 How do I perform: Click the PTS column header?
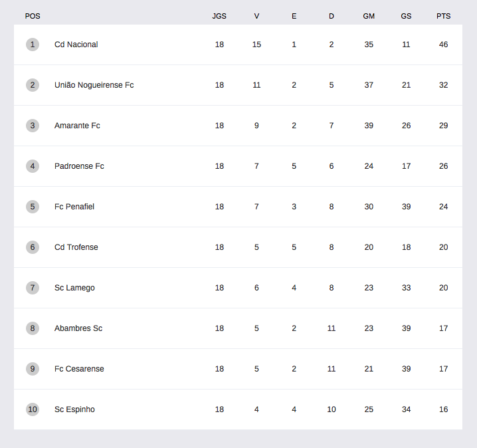443,16
